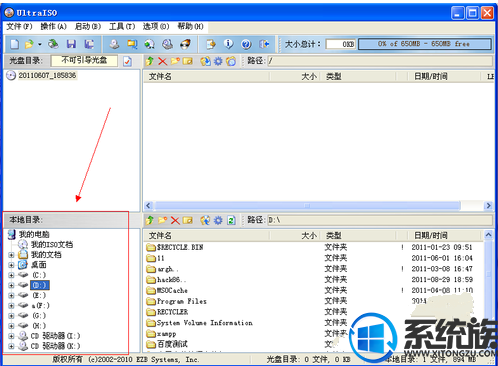Expand the 我的文档 tree node plus sign
This screenshot has width=498, height=366.
coord(11,255)
